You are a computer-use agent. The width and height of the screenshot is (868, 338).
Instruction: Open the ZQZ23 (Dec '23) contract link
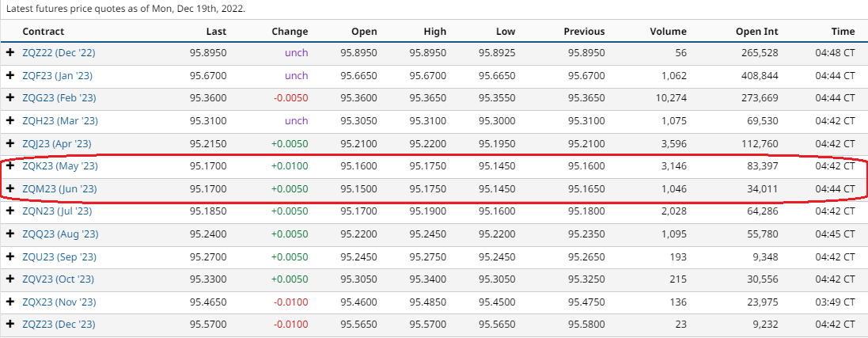[59, 325]
